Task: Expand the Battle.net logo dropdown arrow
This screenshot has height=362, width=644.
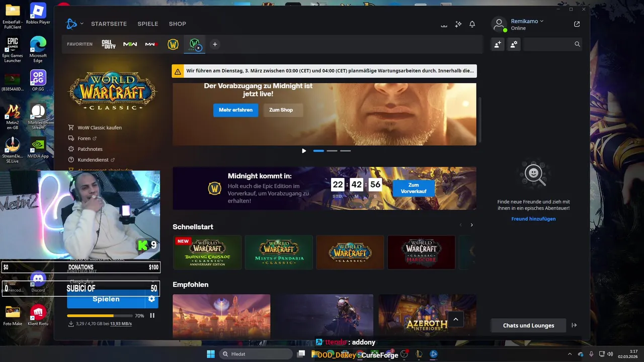Action: (x=82, y=24)
